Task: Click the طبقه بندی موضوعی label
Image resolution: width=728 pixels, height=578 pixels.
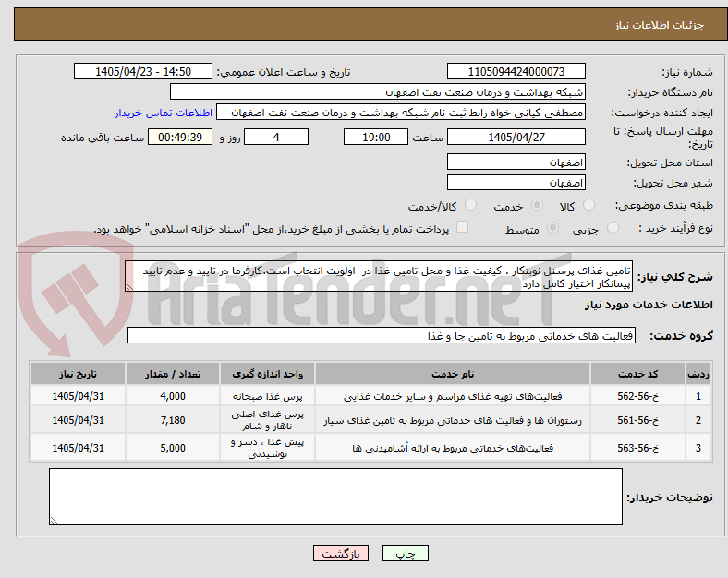Action: (x=664, y=205)
